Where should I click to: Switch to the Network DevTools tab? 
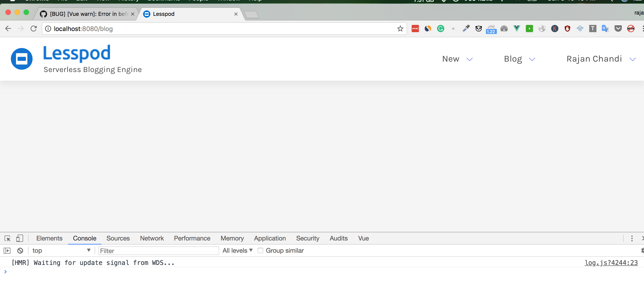click(152, 238)
